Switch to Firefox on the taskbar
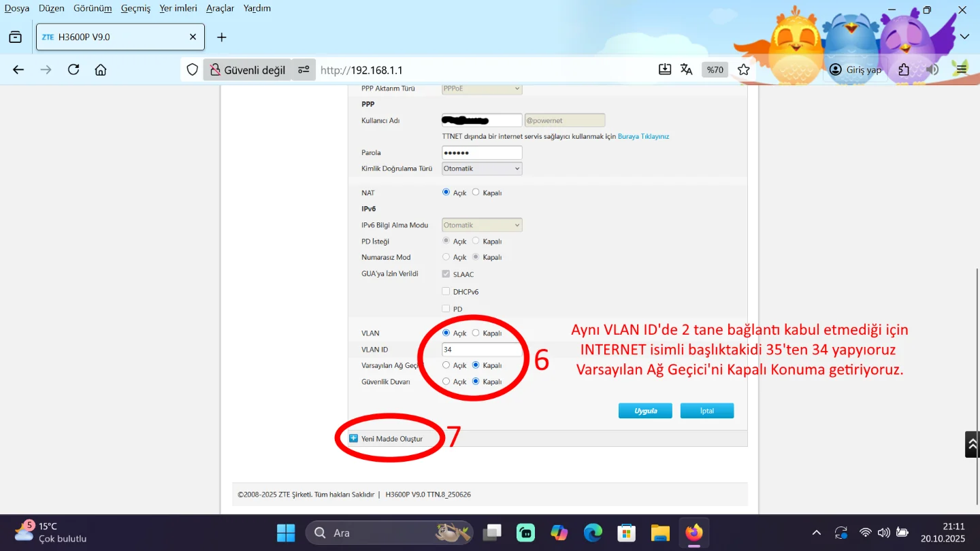Viewport: 980px width, 551px height. pos(693,533)
